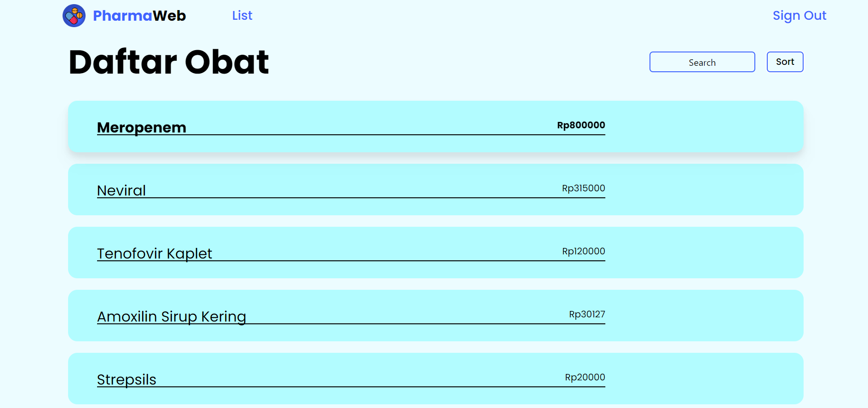Viewport: 868px width, 408px height.
Task: Click empty card space right of Rp30127
Action: pyautogui.click(x=704, y=316)
